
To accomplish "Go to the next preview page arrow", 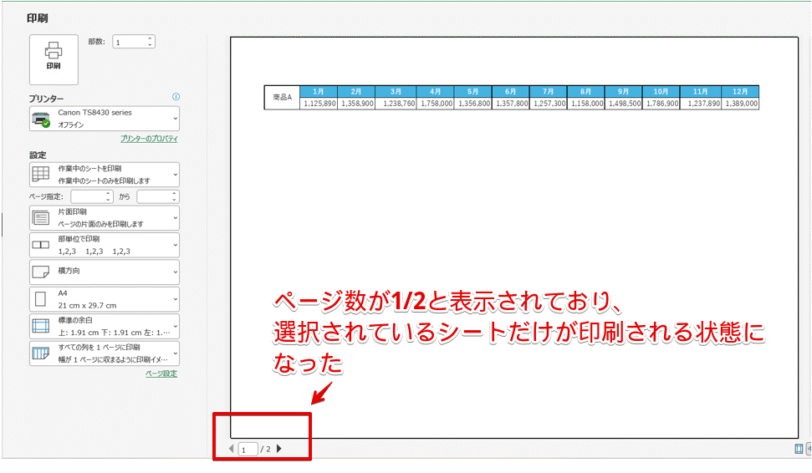I will 279,449.
